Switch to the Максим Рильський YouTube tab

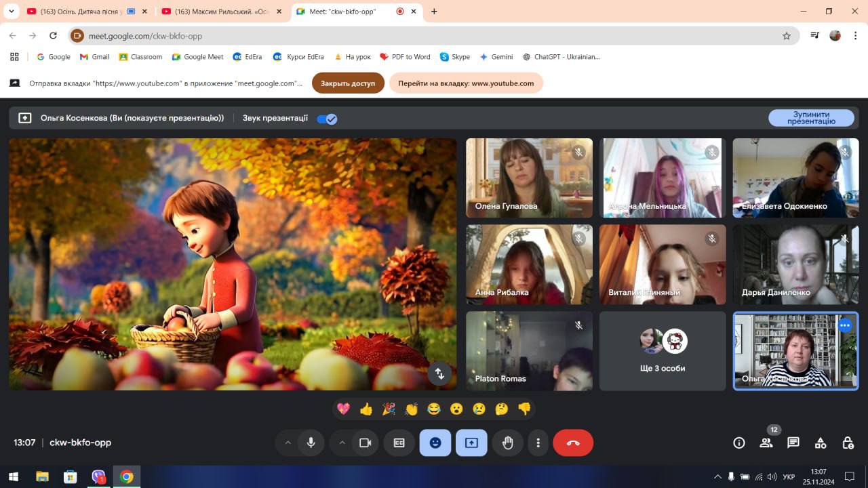216,12
